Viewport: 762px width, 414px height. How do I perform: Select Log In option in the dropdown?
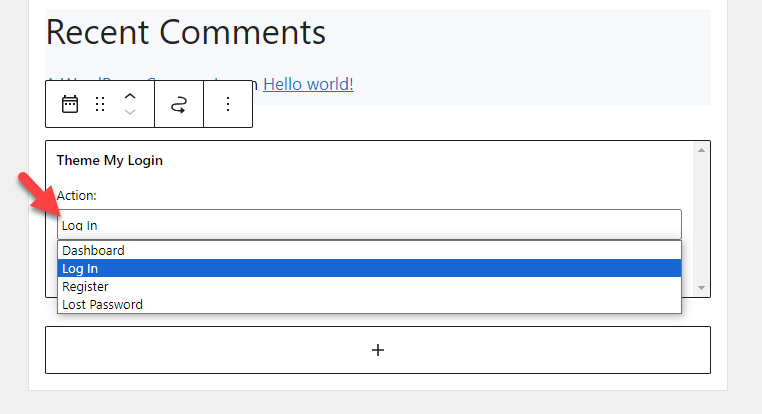(369, 268)
